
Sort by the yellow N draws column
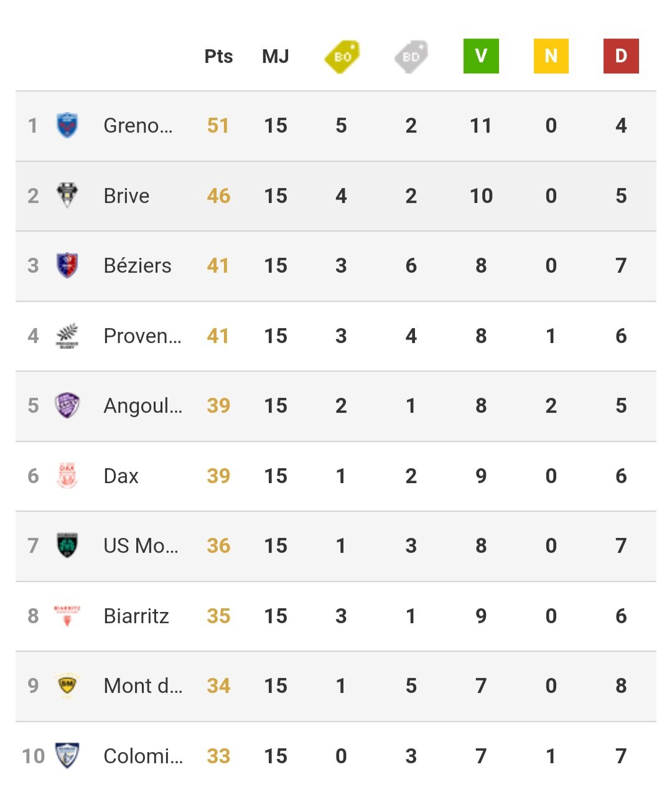point(551,56)
